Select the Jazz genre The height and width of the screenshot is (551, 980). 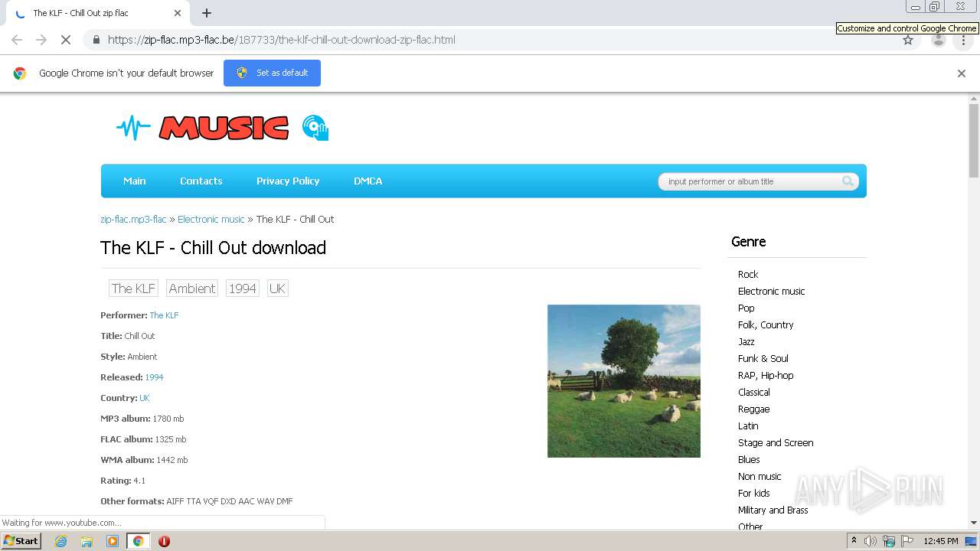(x=746, y=341)
